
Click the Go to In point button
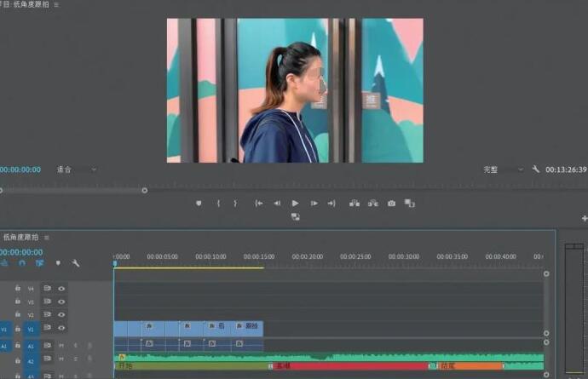pyautogui.click(x=259, y=204)
